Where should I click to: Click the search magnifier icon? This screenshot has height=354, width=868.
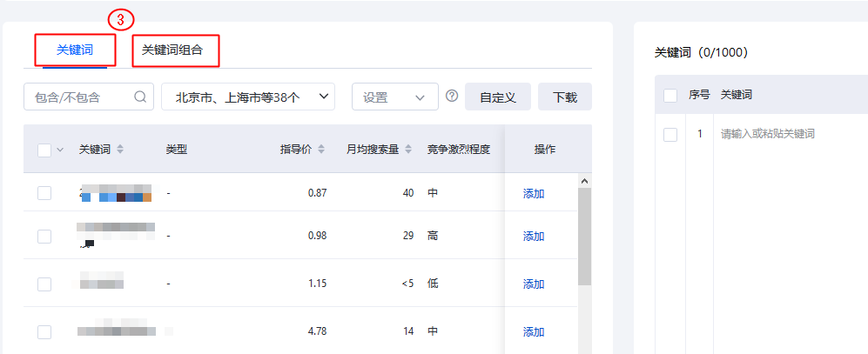point(140,97)
